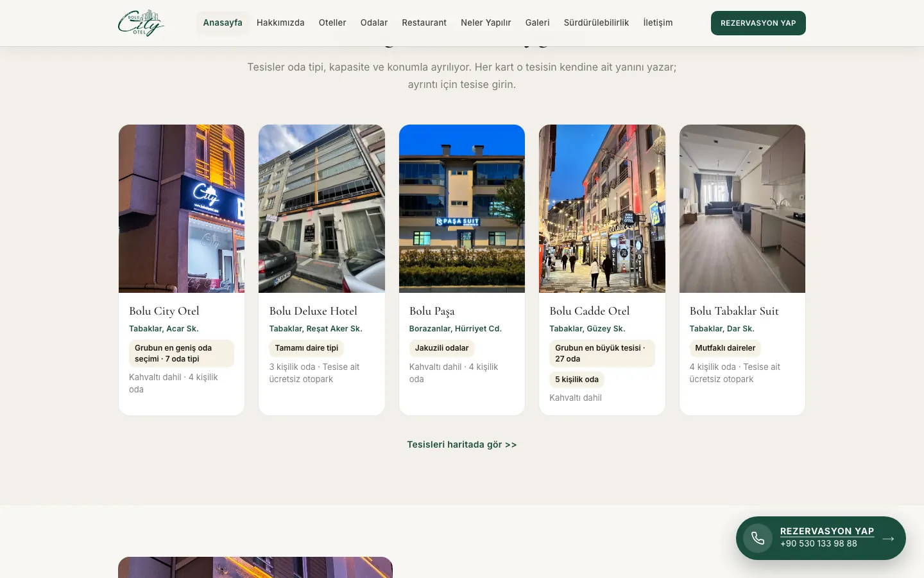Open Bolu City Otel photo
Screen dimensions: 924x578
tap(182, 209)
